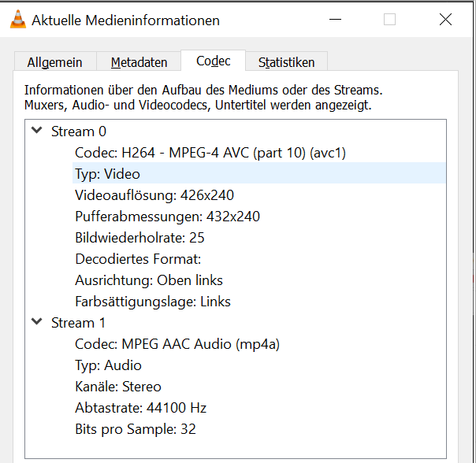Image resolution: width=476 pixels, height=463 pixels.
Task: Switch to the Statistiken tab
Action: coord(286,62)
